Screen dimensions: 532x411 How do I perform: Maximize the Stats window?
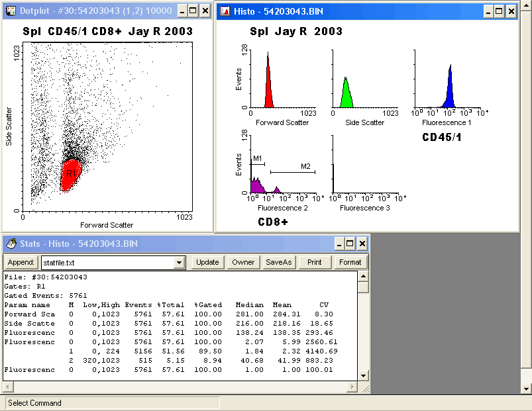[350, 244]
